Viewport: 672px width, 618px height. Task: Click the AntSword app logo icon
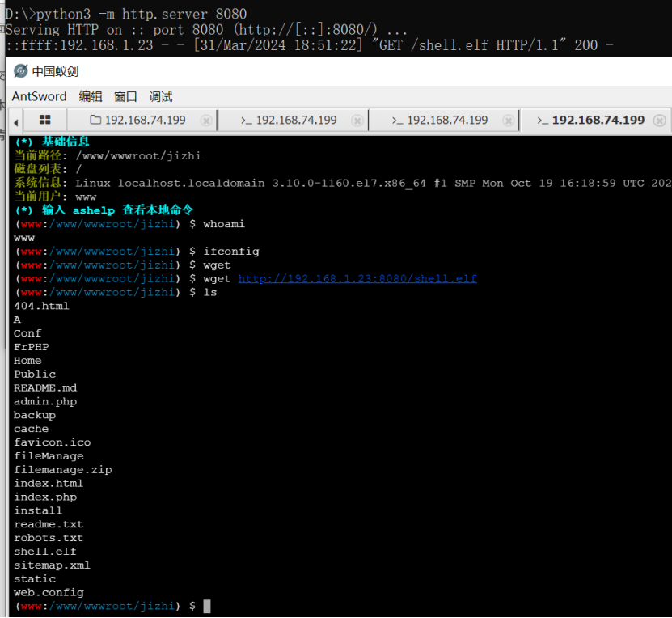click(x=20, y=71)
